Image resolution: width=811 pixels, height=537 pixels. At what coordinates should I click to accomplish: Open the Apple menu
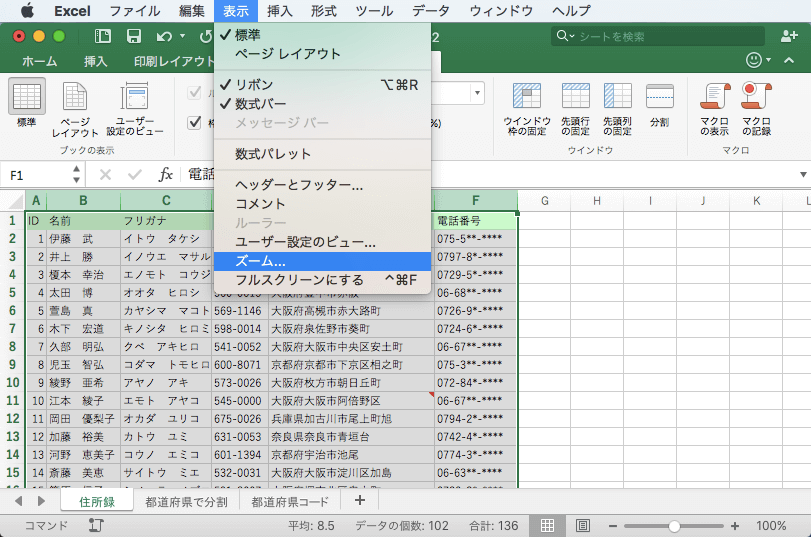(27, 10)
